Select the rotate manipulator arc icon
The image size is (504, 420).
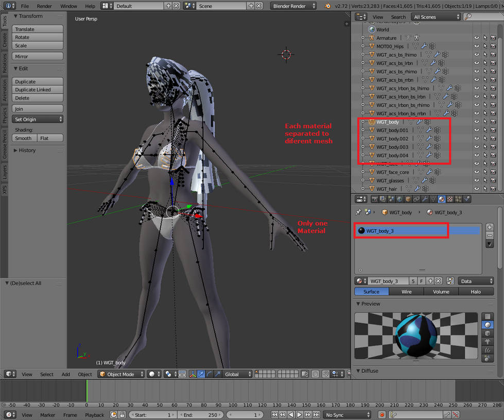point(209,374)
